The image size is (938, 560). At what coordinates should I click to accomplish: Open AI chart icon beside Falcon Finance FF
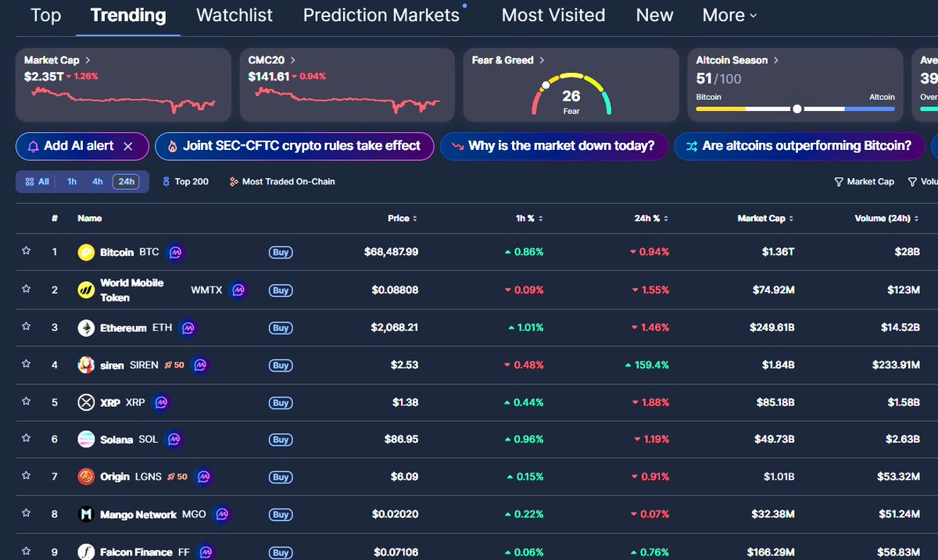pyautogui.click(x=205, y=551)
